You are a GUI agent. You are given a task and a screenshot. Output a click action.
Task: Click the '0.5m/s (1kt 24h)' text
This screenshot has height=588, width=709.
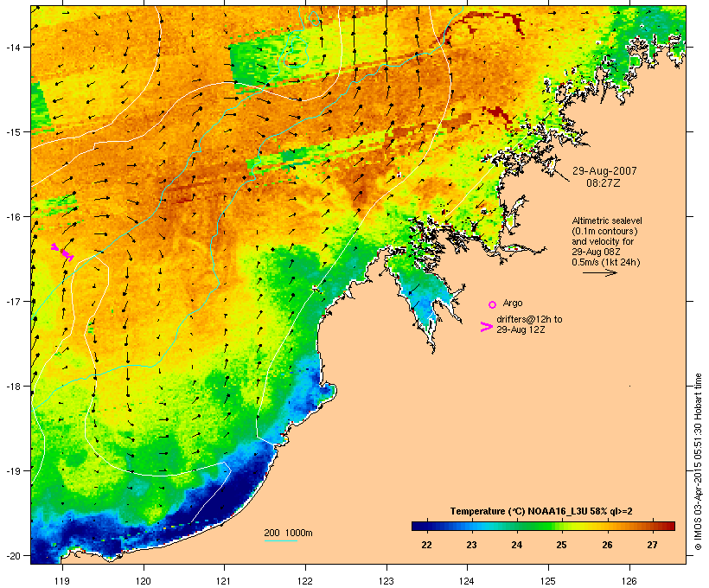tap(606, 262)
